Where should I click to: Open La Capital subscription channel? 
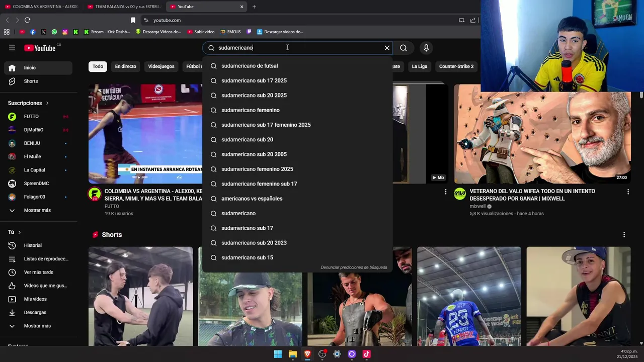(x=38, y=170)
